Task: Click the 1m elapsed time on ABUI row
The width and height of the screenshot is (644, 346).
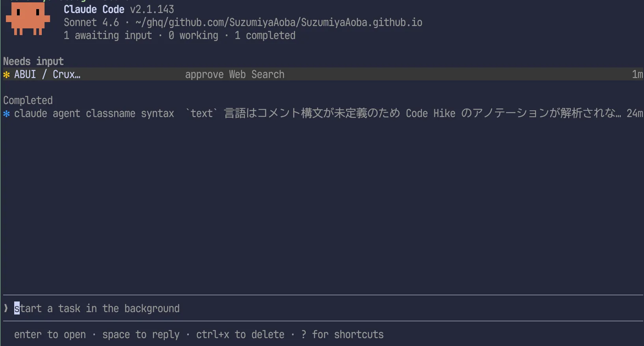Action: 637,74
